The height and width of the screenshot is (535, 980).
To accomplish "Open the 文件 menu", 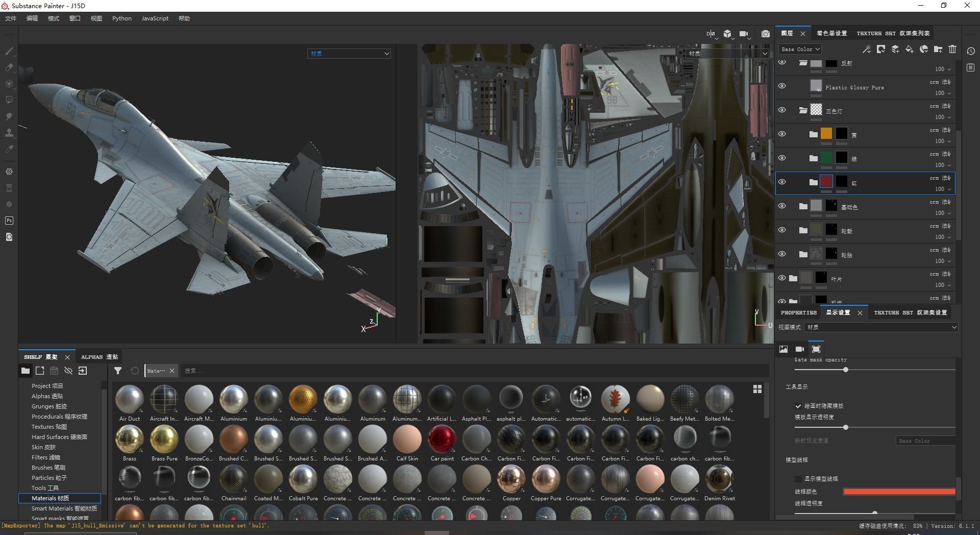I will pyautogui.click(x=11, y=18).
